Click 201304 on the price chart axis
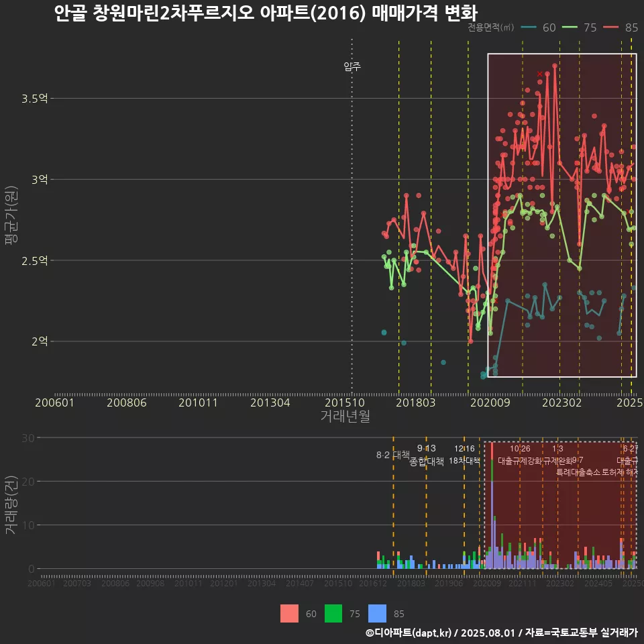The image size is (644, 644). [x=270, y=402]
